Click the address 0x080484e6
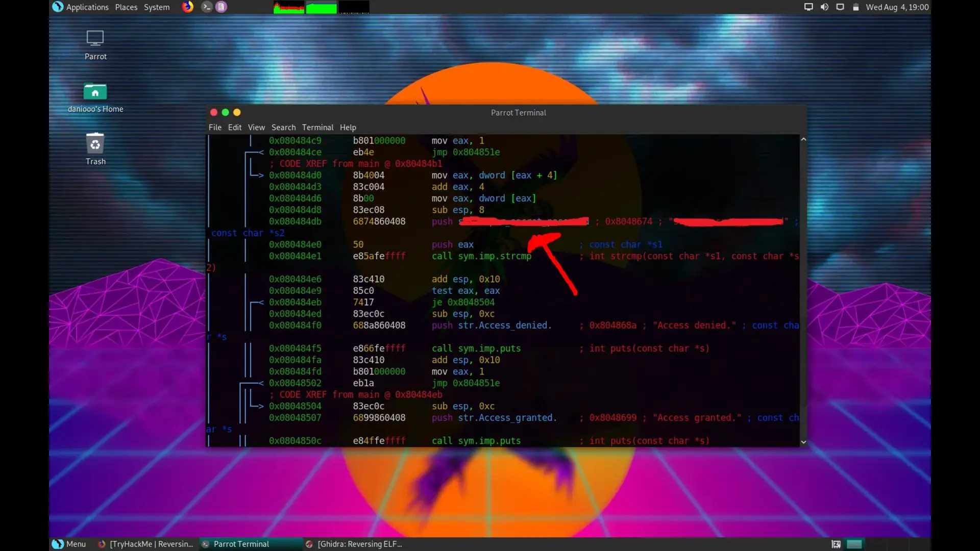This screenshot has width=980, height=551. [x=295, y=280]
